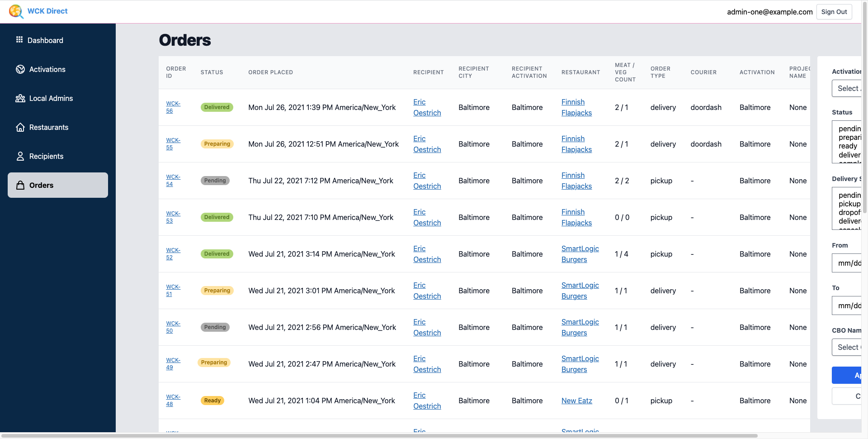Image resolution: width=868 pixels, height=439 pixels.
Task: Click the Local Admins people icon
Action: 20,98
